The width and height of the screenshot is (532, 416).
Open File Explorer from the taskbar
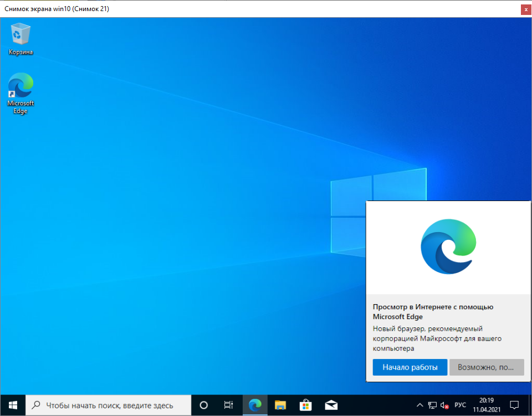click(280, 405)
